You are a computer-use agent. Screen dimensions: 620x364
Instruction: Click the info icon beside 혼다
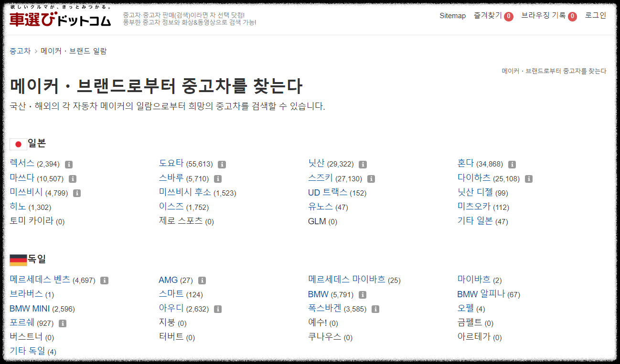coord(512,164)
